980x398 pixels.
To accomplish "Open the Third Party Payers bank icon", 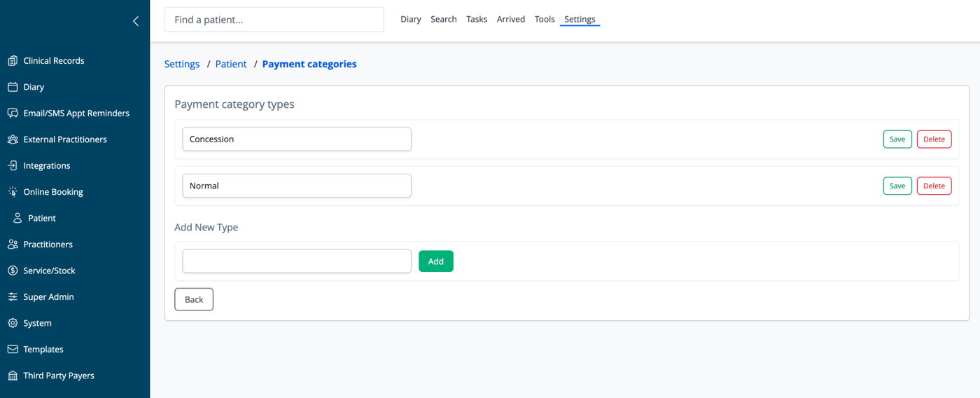I will click(x=13, y=376).
